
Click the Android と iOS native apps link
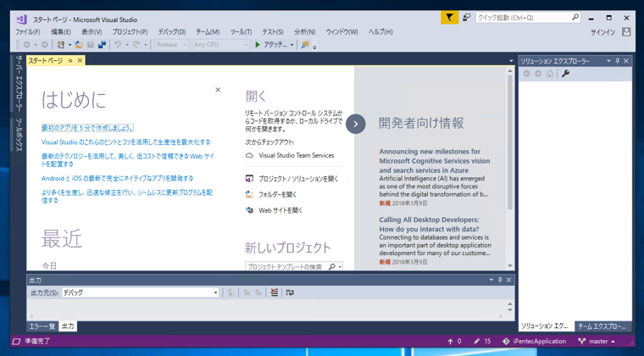(x=118, y=178)
